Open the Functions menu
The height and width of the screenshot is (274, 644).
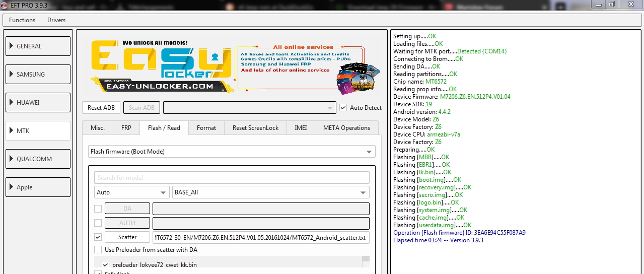22,20
